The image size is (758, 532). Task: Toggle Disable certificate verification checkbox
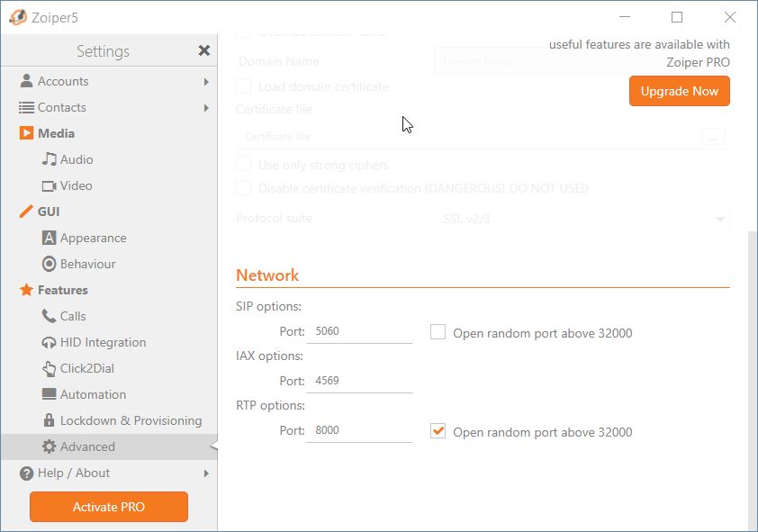click(244, 187)
